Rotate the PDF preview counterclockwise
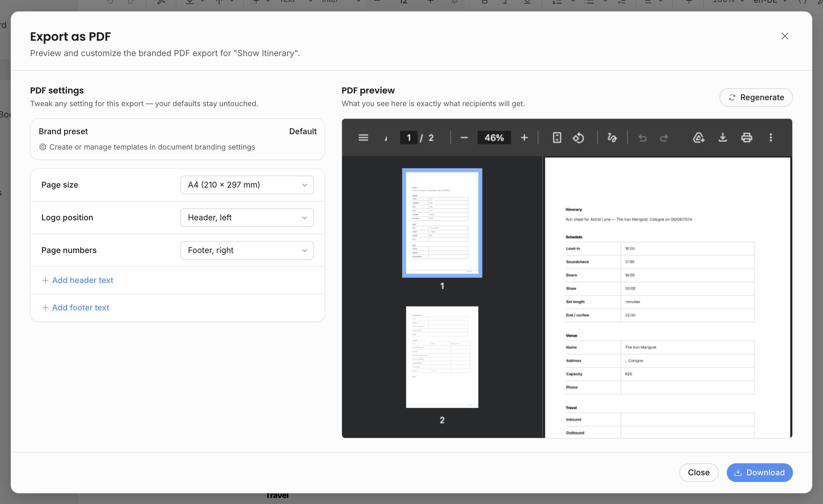This screenshot has width=823, height=504. [x=579, y=138]
